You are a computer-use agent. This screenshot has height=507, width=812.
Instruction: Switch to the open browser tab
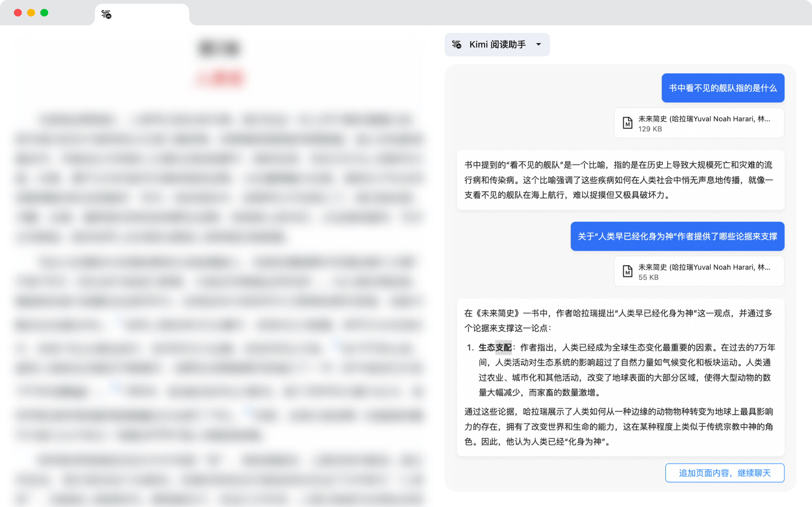point(141,14)
